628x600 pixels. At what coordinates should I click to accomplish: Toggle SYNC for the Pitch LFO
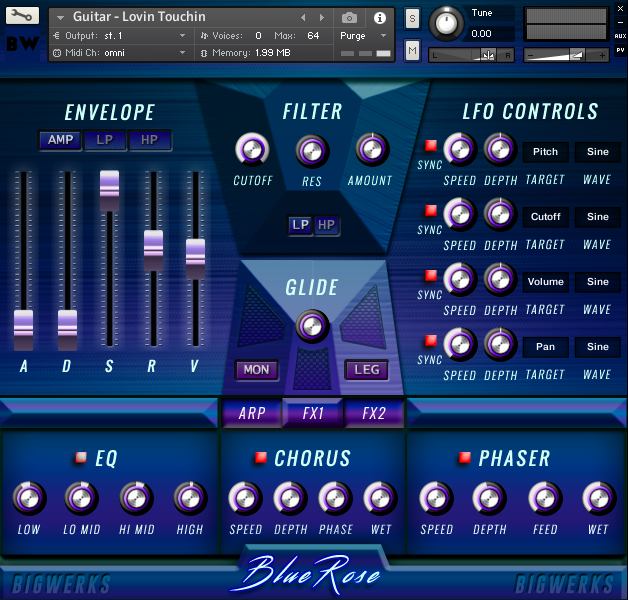[431, 145]
